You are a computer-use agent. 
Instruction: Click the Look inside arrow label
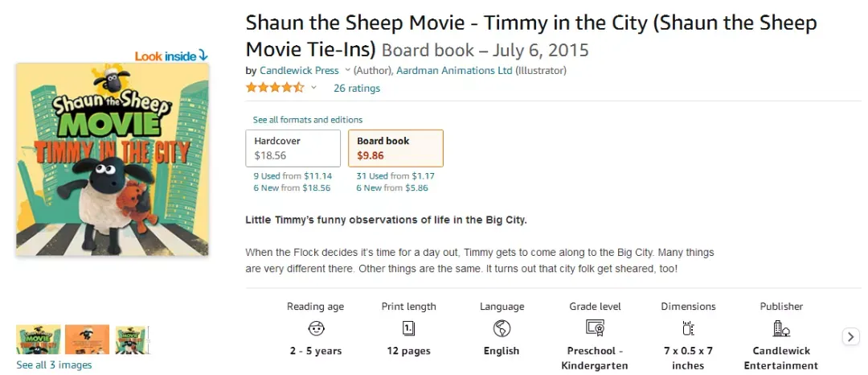pyautogui.click(x=171, y=56)
